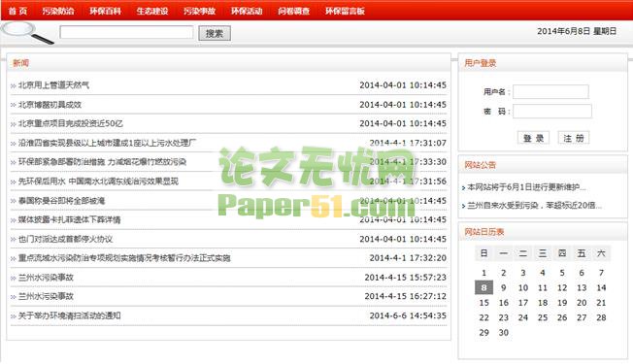Screen dimensions: 633x364
Task: Click the 密码 input field
Action: pyautogui.click(x=552, y=111)
